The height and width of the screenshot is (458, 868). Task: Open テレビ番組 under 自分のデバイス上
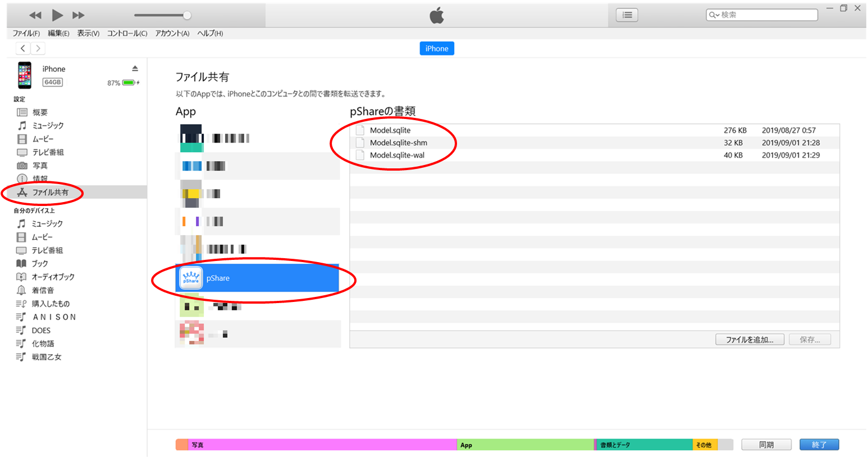pos(47,250)
